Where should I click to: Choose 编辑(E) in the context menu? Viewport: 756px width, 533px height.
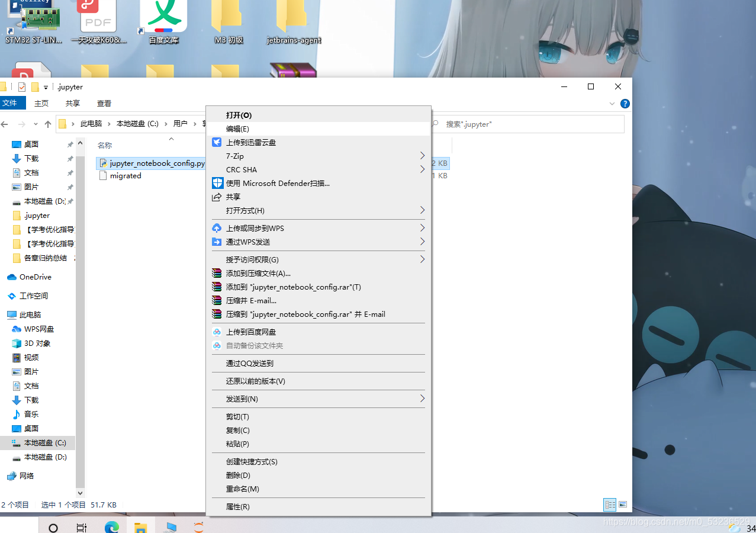click(x=319, y=129)
